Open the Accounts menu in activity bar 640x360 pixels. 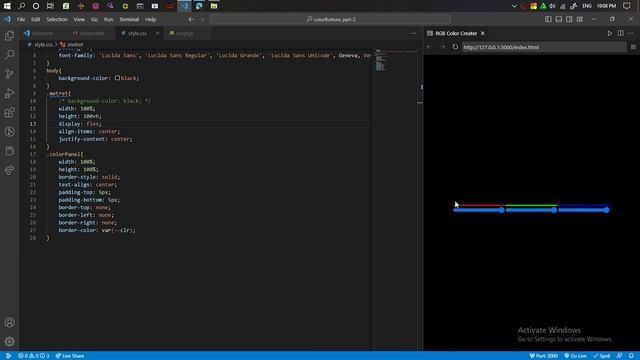coord(9,322)
